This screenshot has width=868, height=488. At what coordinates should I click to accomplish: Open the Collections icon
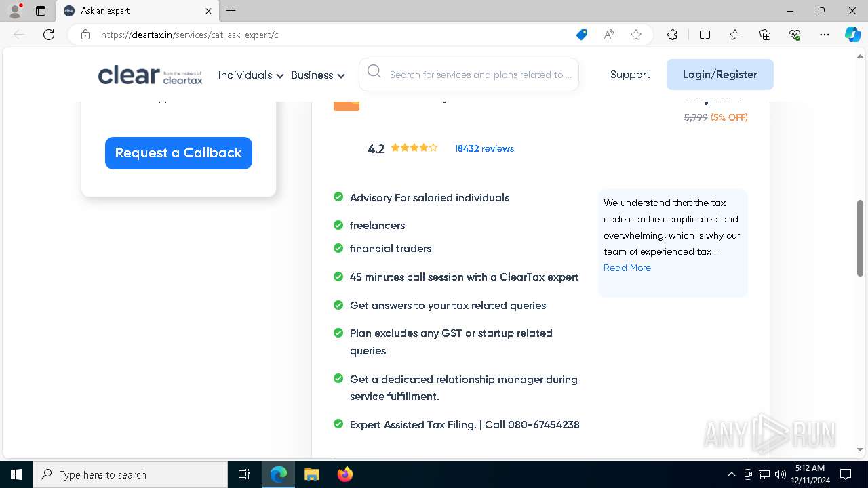(765, 35)
